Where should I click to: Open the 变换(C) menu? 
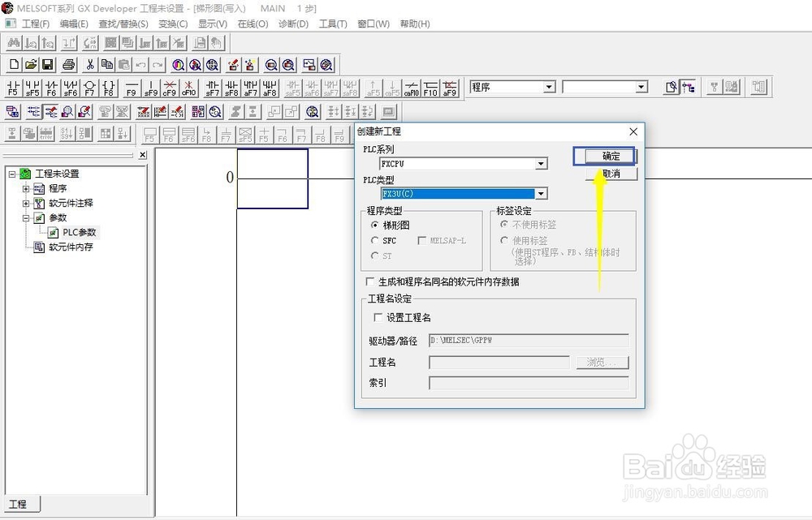[x=173, y=24]
